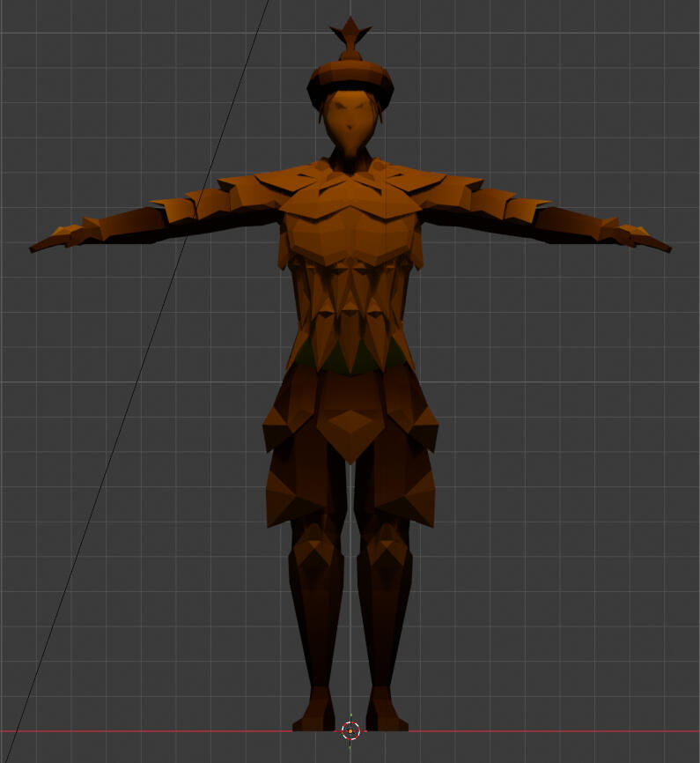Click the character's face
Image resolution: width=700 pixels, height=763 pixels.
point(350,122)
